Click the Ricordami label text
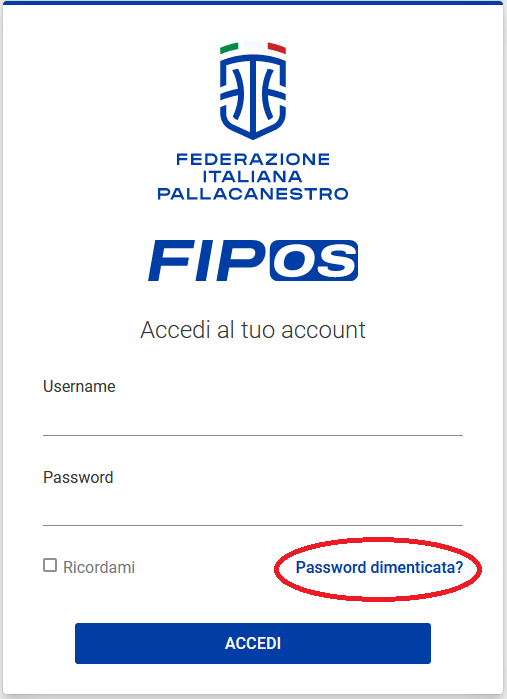 [x=99, y=567]
